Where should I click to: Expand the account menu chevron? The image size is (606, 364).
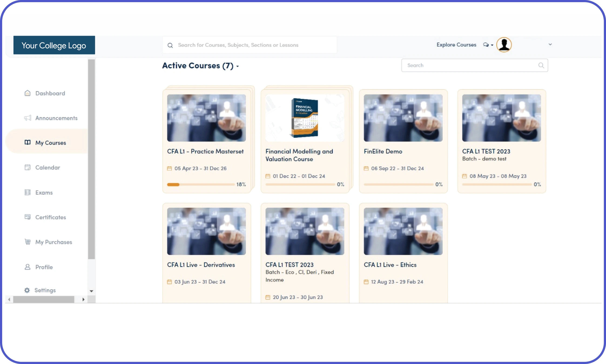point(550,45)
